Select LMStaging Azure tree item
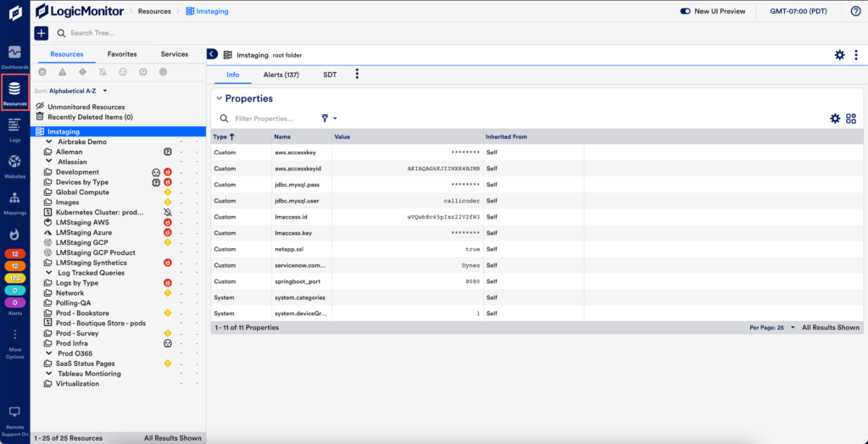This screenshot has height=444, width=868. coord(83,232)
